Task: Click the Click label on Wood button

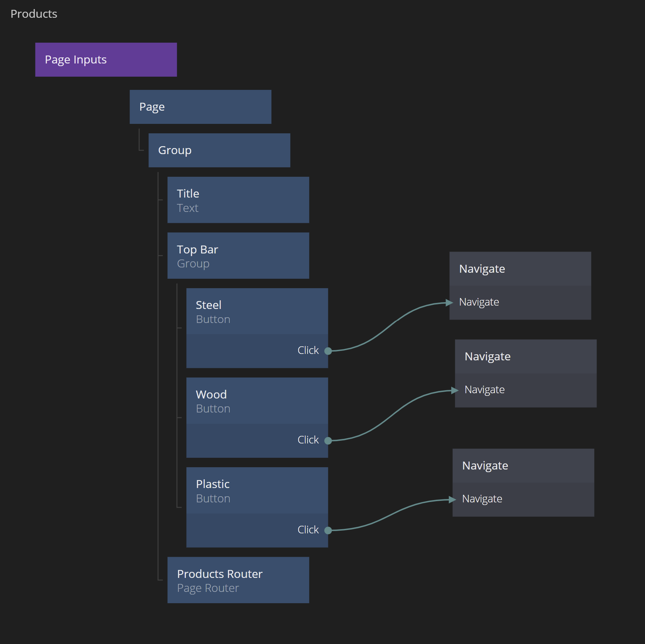Action: click(308, 440)
